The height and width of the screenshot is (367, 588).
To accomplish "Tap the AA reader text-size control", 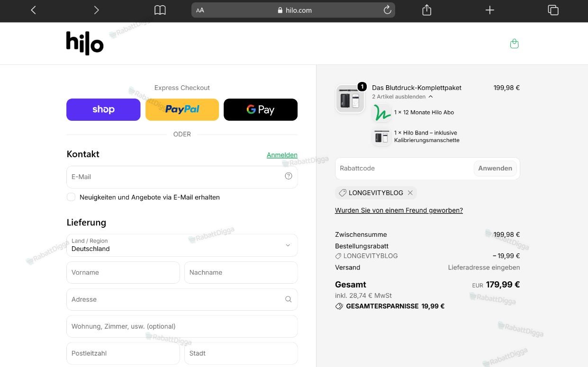I will point(200,10).
